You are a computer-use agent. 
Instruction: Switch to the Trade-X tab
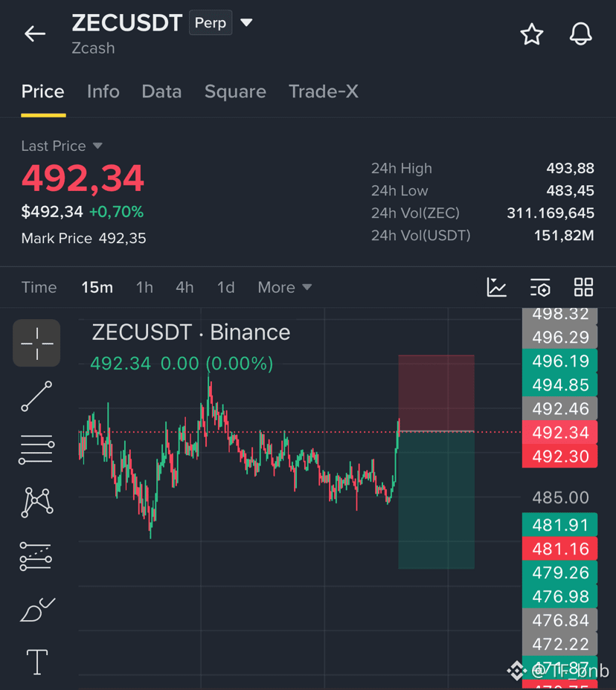[323, 91]
